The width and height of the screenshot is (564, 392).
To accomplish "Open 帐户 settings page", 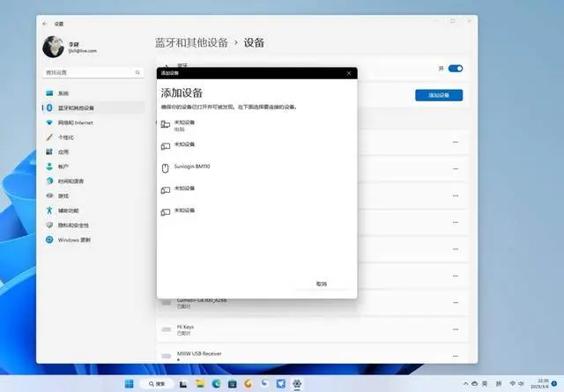I will pyautogui.click(x=93, y=166).
